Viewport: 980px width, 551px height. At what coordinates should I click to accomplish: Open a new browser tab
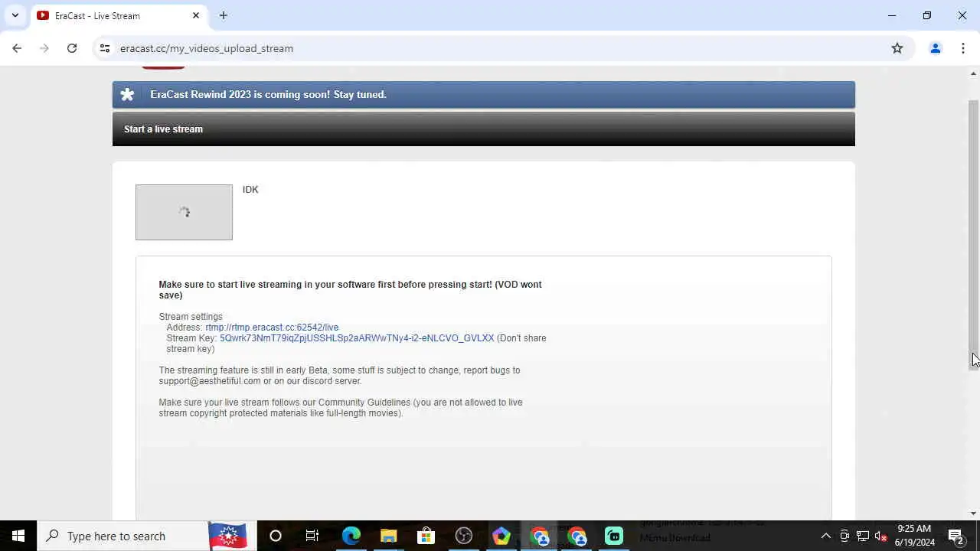pos(224,15)
